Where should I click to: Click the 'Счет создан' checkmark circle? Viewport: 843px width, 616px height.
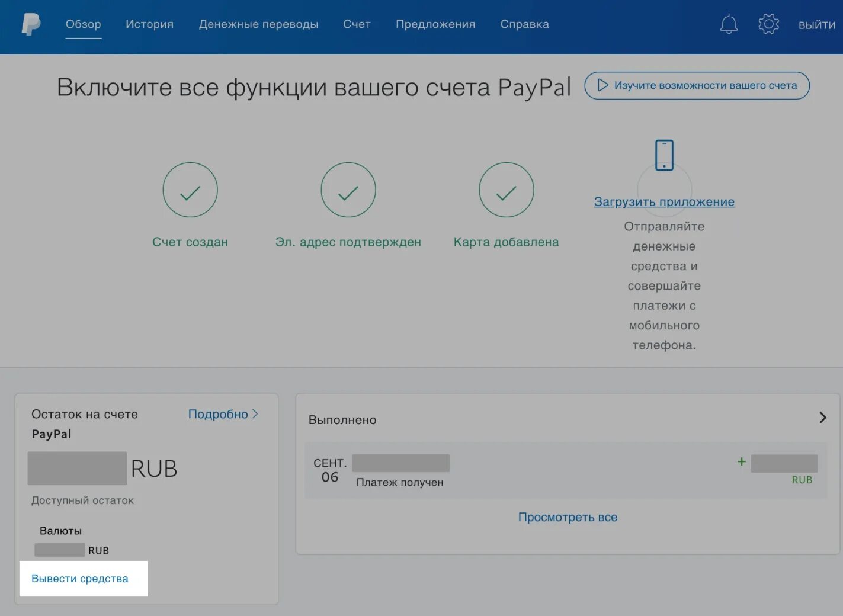tap(190, 190)
